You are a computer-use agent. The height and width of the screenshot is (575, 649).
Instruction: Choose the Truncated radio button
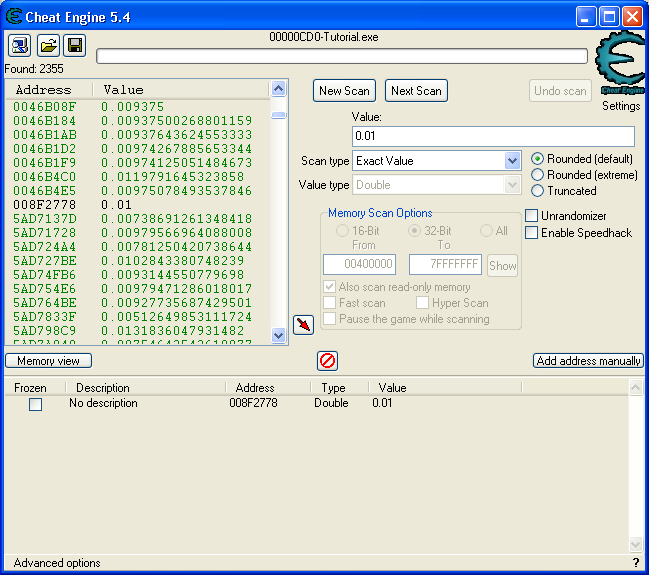pos(538,191)
